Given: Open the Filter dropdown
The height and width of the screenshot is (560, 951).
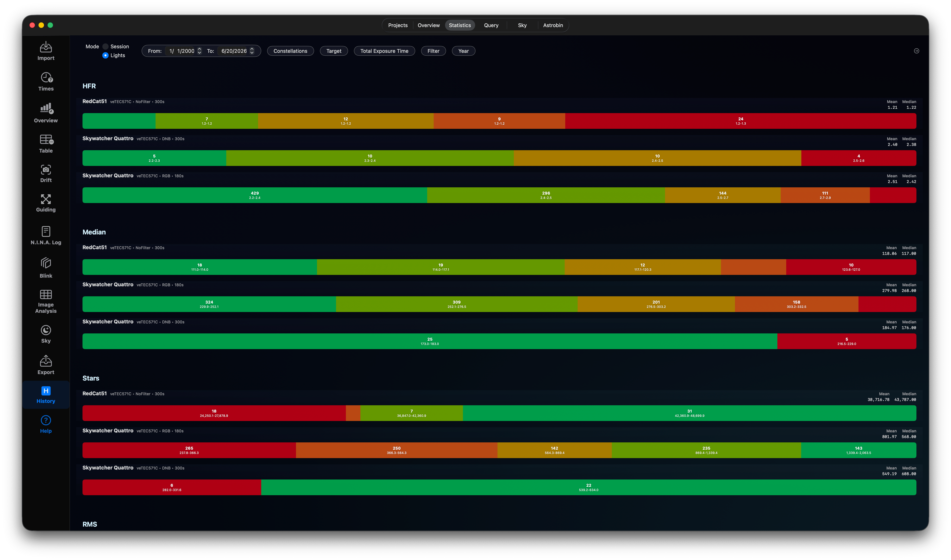Looking at the screenshot, I should 433,51.
